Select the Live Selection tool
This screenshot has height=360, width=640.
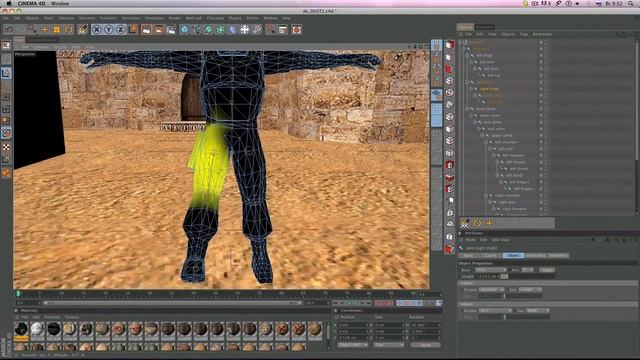(x=32, y=29)
